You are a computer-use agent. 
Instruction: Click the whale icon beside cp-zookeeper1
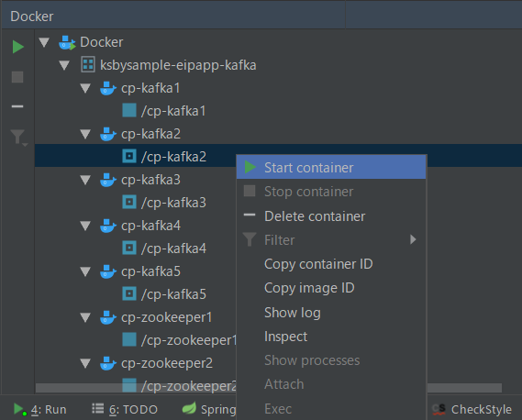pyautogui.click(x=108, y=317)
